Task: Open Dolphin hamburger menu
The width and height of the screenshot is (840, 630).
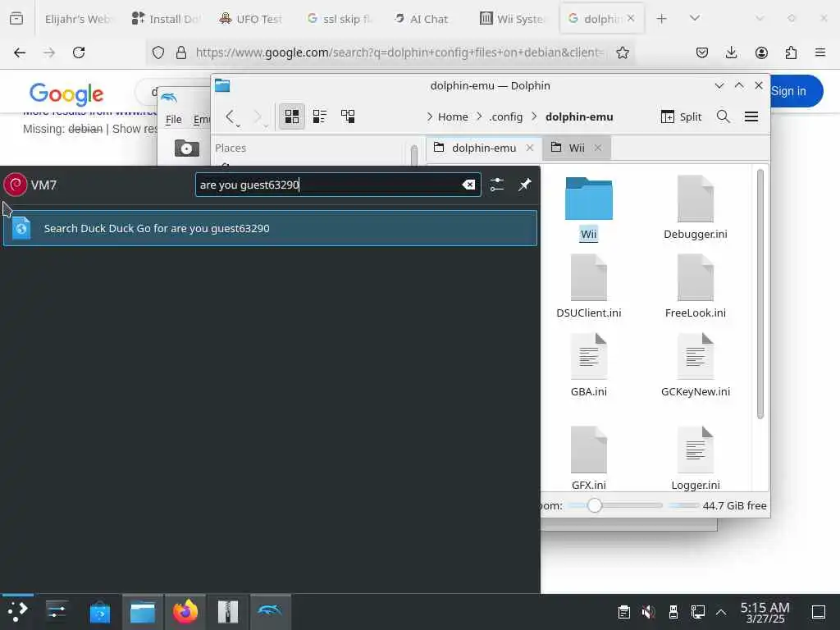Action: pyautogui.click(x=751, y=116)
